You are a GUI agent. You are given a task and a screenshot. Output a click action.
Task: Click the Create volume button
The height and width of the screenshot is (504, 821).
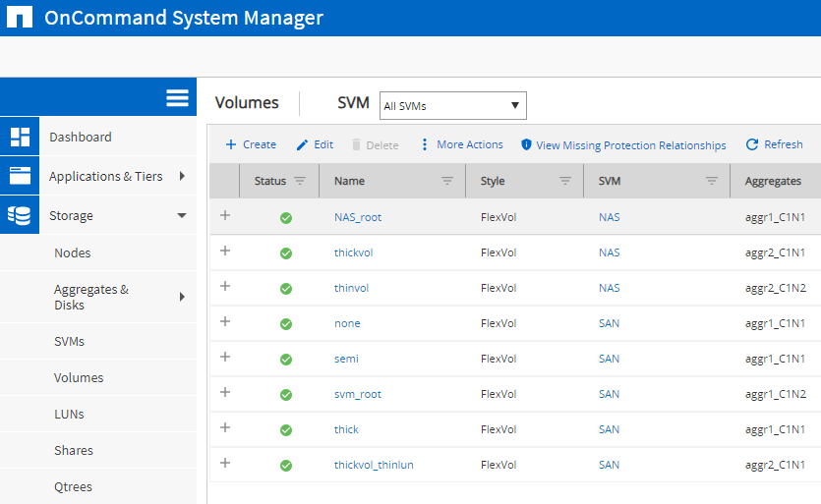click(251, 144)
